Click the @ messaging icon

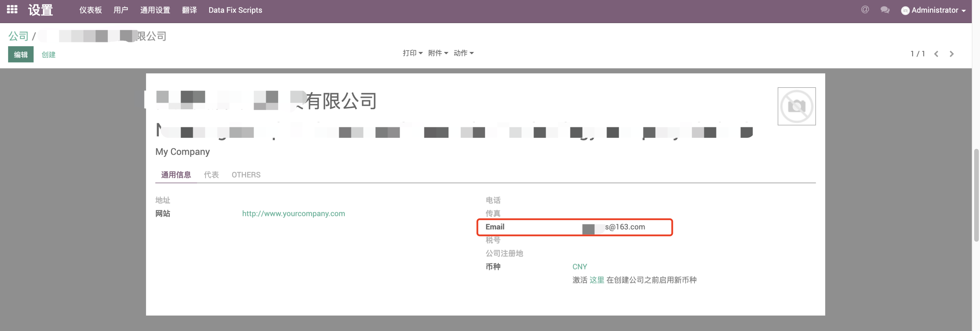[865, 10]
